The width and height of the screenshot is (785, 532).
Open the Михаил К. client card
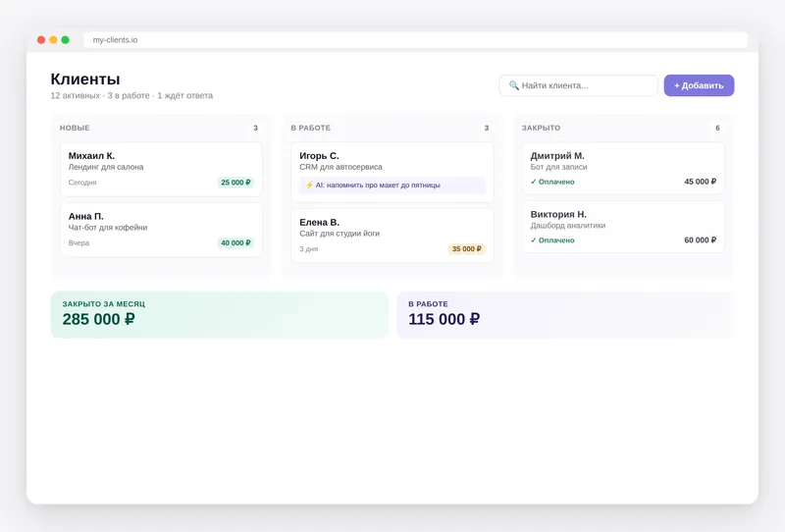click(161, 170)
